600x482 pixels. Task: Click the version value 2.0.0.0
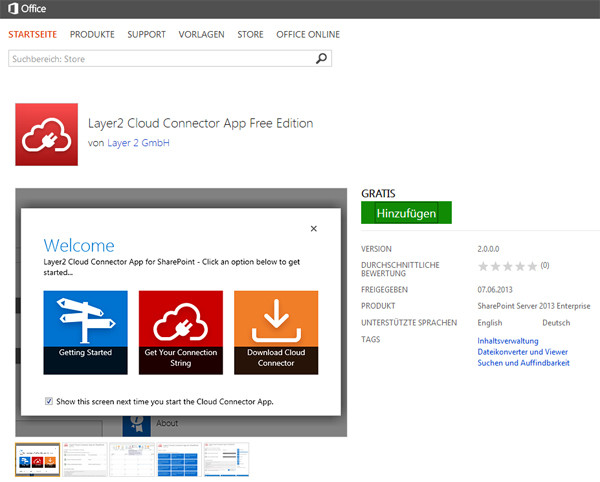pyautogui.click(x=488, y=249)
